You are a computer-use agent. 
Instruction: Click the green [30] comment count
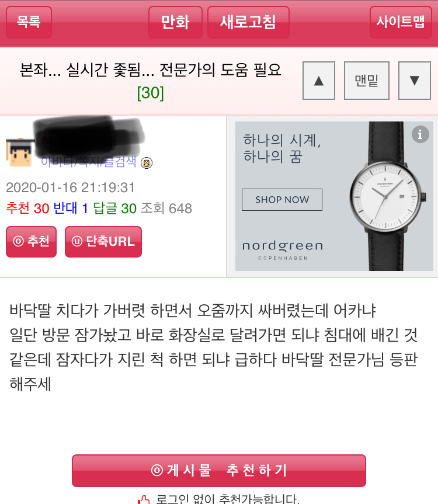[151, 93]
